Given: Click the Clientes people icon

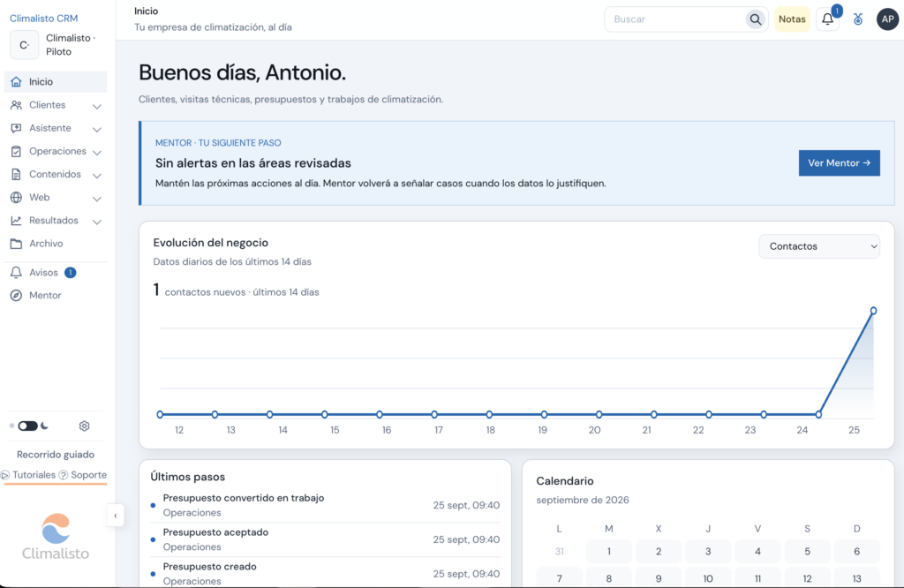Looking at the screenshot, I should pos(16,105).
